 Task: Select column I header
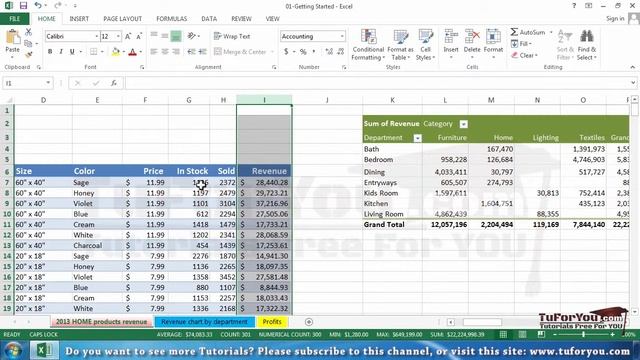pos(264,100)
